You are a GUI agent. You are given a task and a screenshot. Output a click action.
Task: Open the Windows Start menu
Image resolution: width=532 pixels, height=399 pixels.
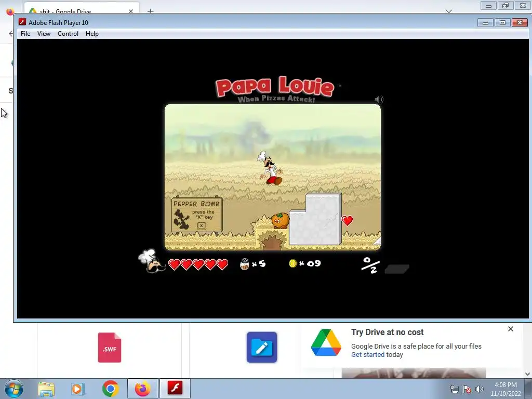tap(14, 389)
